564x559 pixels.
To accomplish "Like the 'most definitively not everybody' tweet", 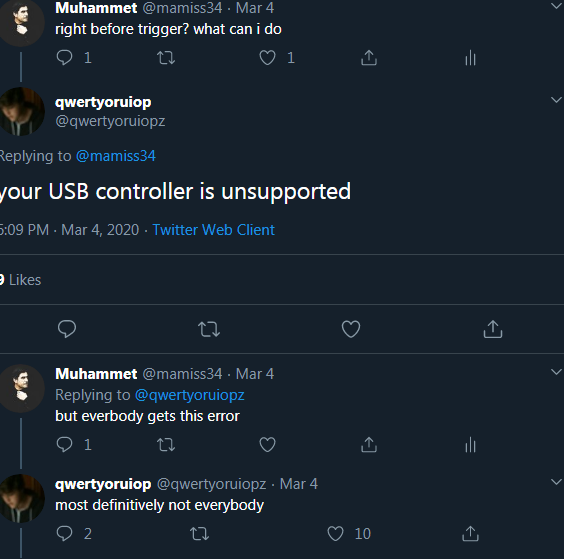I will click(335, 533).
